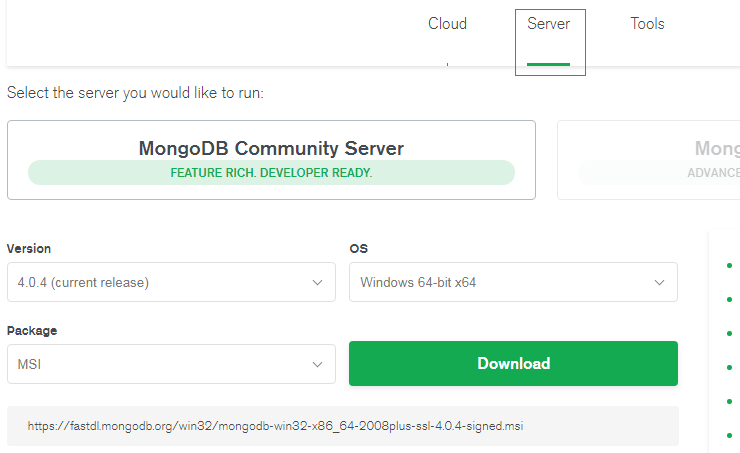Click the Version field label
This screenshot has width=740, height=453.
pyautogui.click(x=29, y=248)
